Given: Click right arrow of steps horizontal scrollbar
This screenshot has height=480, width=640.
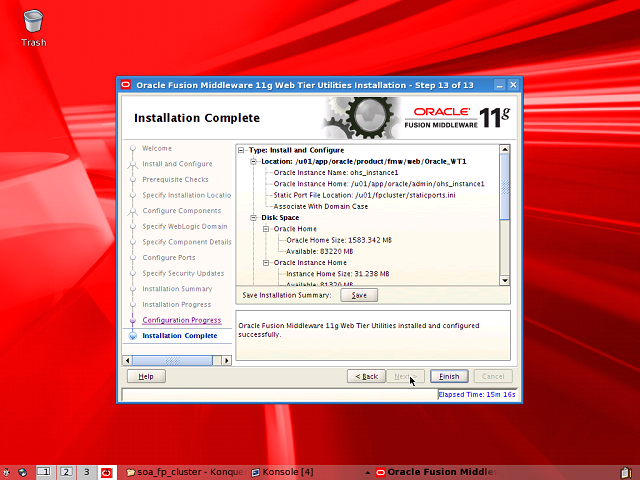Looking at the screenshot, I should (227, 360).
